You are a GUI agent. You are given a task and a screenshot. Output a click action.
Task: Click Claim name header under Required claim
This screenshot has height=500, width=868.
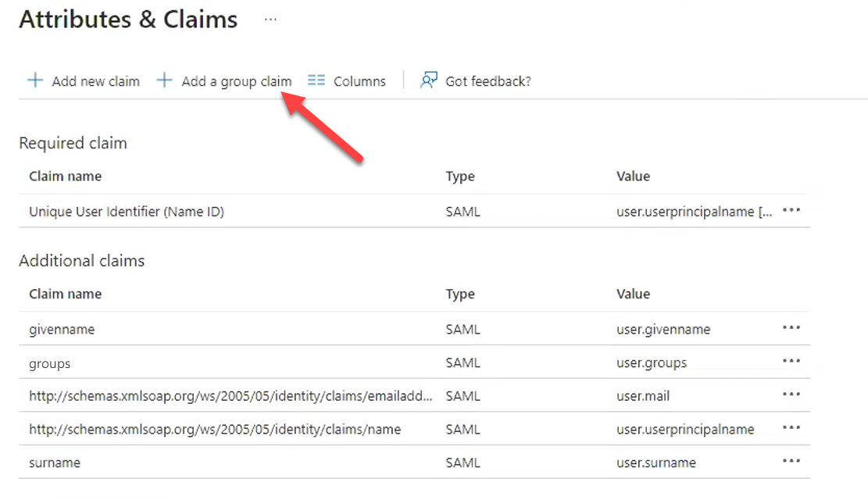[66, 176]
